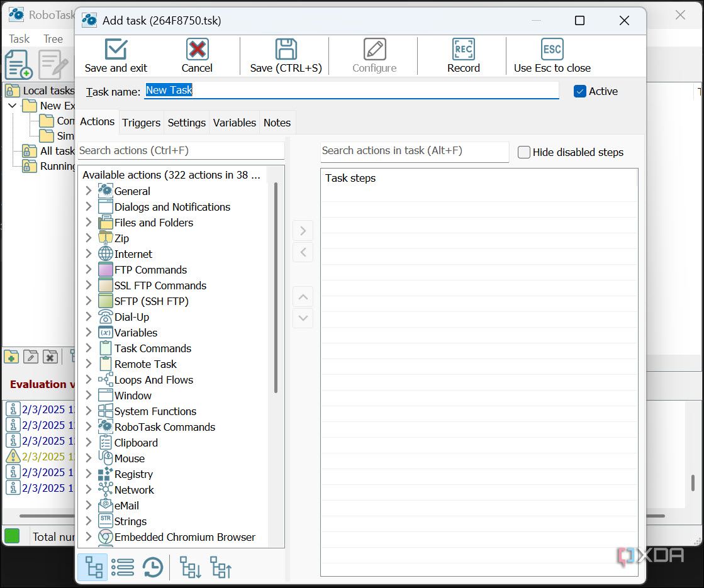Add the selected action with the right arrow
Image resolution: width=704 pixels, height=588 pixels.
[303, 231]
